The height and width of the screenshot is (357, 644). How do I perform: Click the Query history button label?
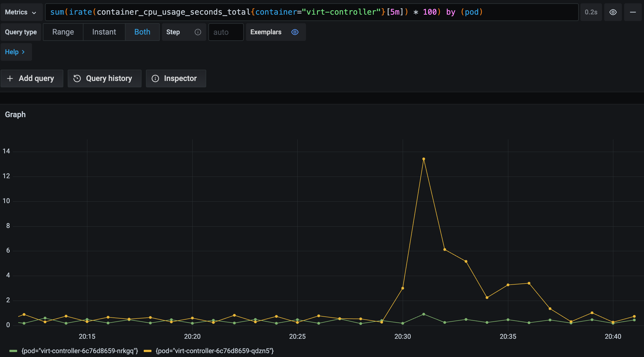109,78
